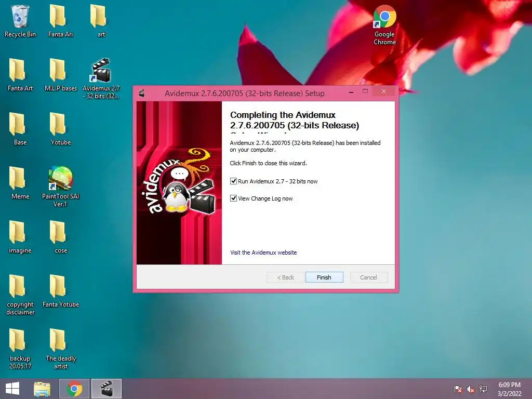This screenshot has height=399, width=532.
Task: Open the network tray icon
Action: (483, 389)
